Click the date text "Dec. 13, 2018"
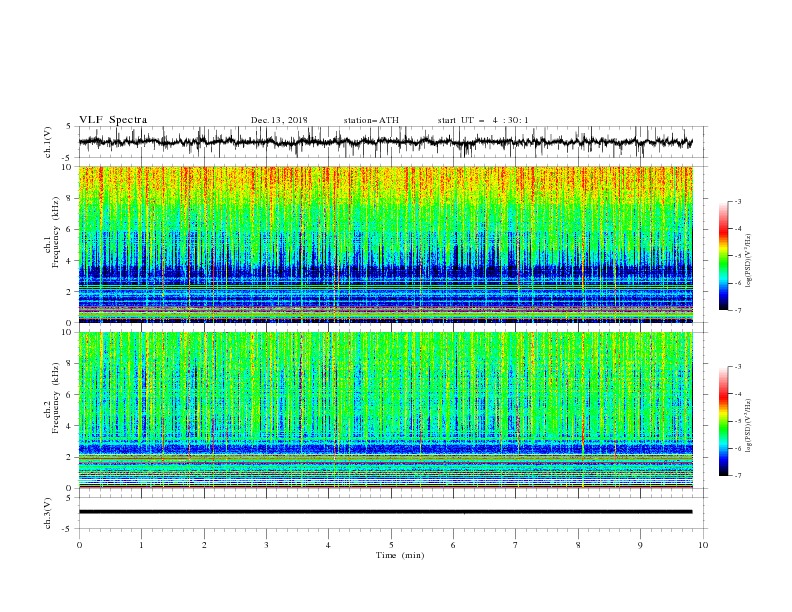The image size is (792, 612). (279, 120)
